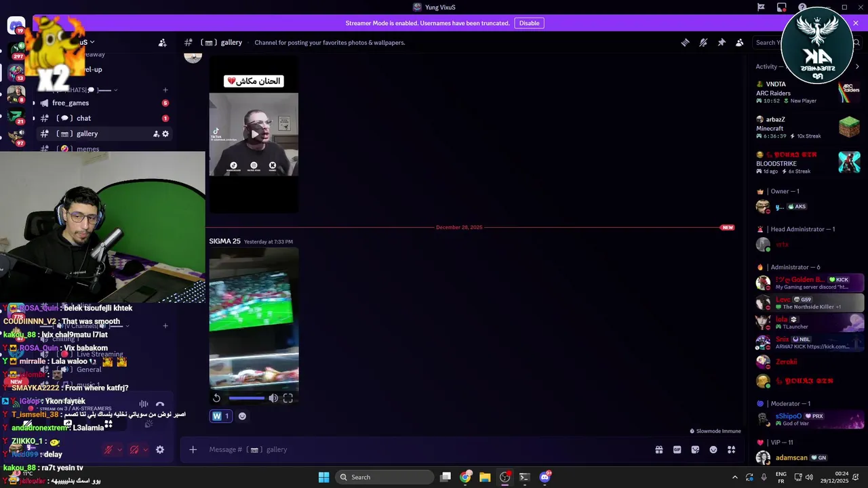Open Discord direct messages home icon
Viewport: 868px width, 488px height.
pyautogui.click(x=16, y=26)
